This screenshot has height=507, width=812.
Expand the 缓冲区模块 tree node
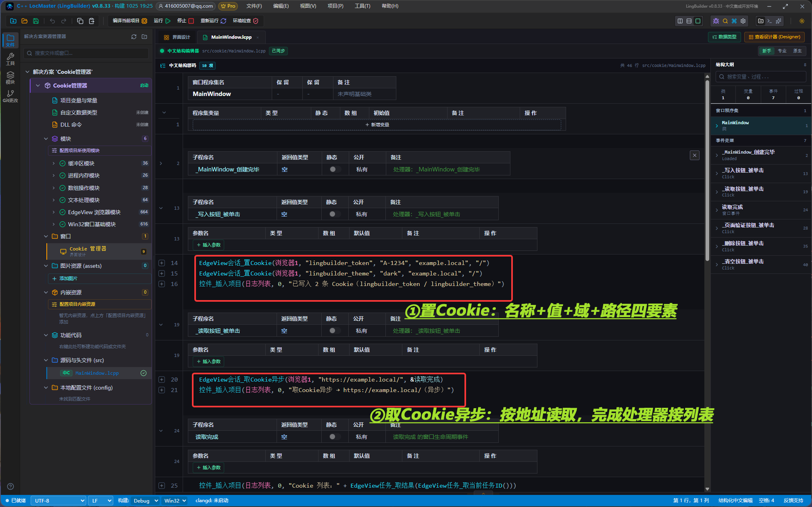54,163
